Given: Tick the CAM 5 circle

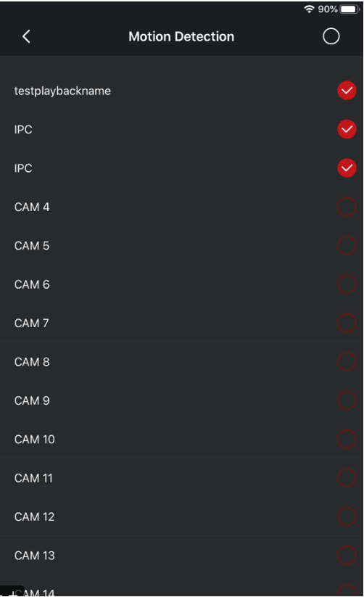Looking at the screenshot, I should 347,246.
